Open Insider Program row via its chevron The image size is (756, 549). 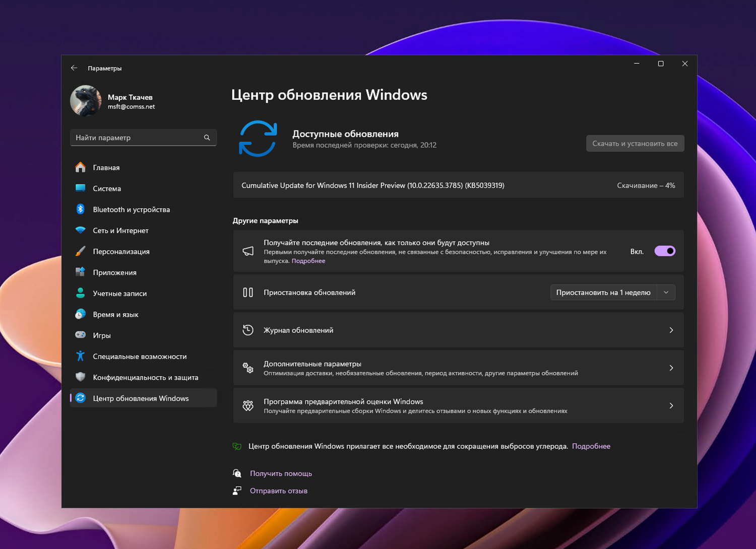coord(671,405)
